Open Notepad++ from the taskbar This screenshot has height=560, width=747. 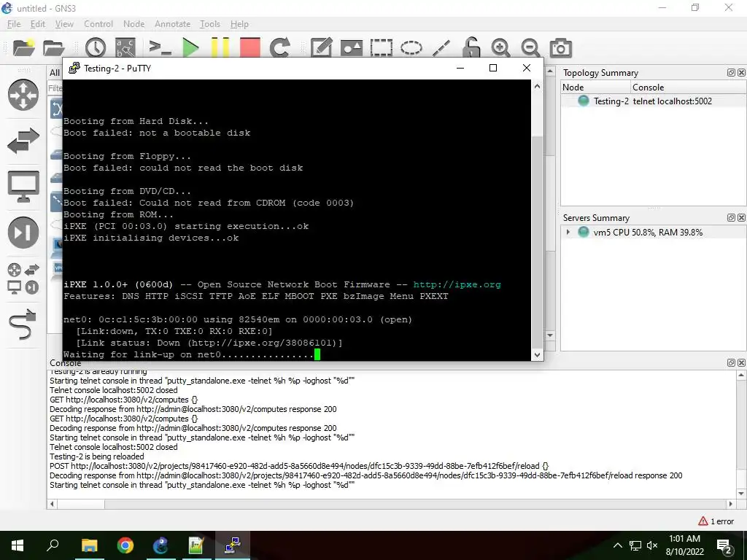click(196, 545)
